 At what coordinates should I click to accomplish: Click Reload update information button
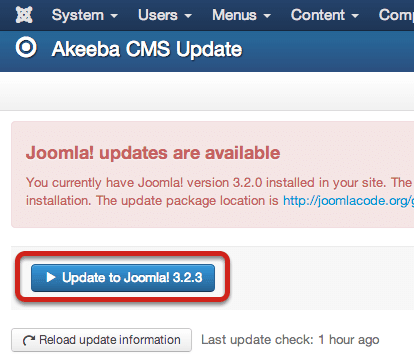pos(101,340)
